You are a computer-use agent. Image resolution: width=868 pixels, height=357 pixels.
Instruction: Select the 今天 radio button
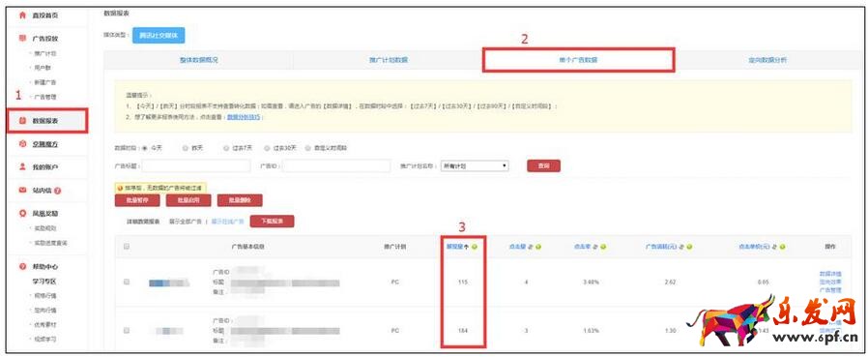145,148
